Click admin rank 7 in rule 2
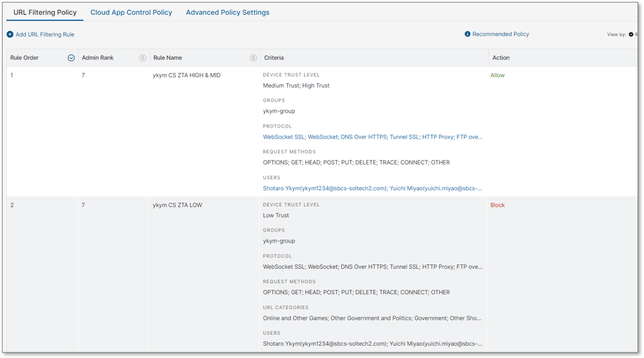Viewport: 644px width, 358px height. tap(83, 205)
